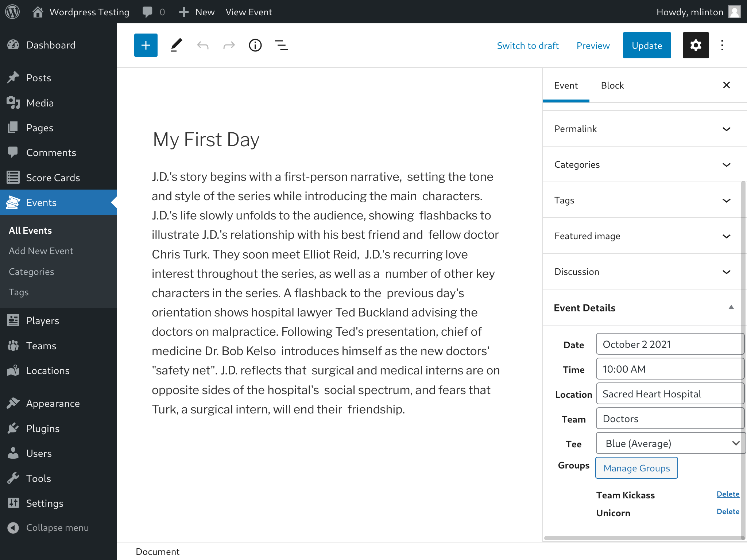
Task: Click the Redo arrow
Action: coord(229,45)
